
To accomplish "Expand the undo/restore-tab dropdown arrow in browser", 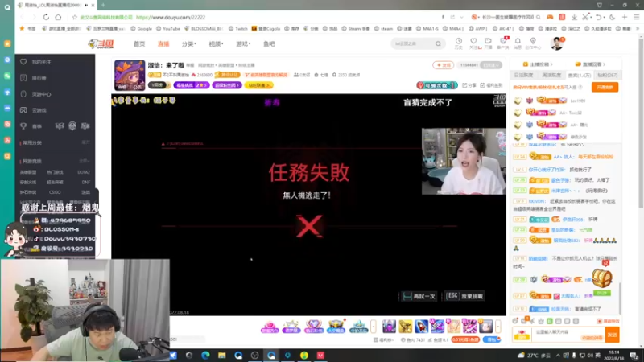I will (x=605, y=17).
